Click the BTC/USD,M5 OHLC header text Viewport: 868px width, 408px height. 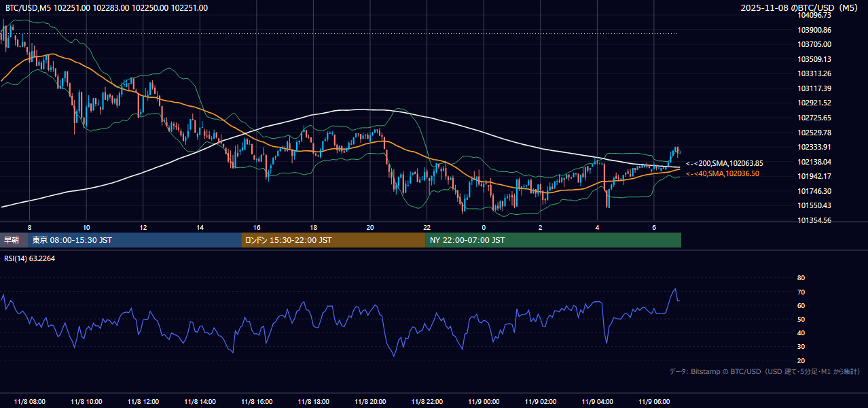tap(107, 8)
